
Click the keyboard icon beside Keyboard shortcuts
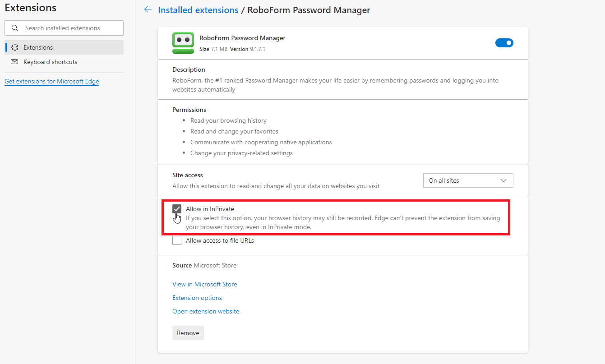[14, 62]
